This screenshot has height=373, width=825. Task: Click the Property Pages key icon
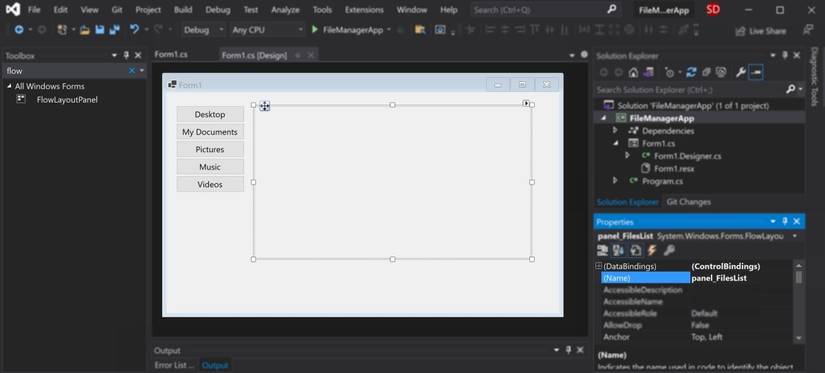(669, 250)
